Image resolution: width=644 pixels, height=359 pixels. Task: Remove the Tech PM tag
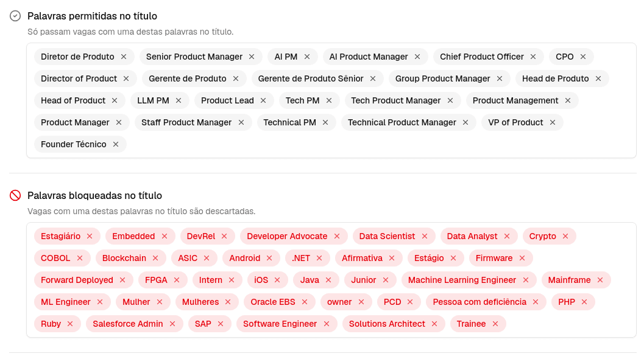point(329,100)
